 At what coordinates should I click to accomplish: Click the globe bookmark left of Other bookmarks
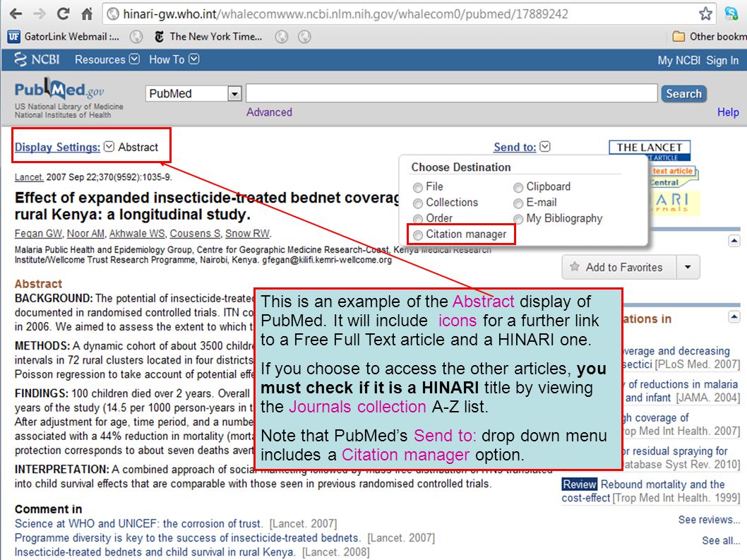click(x=304, y=37)
